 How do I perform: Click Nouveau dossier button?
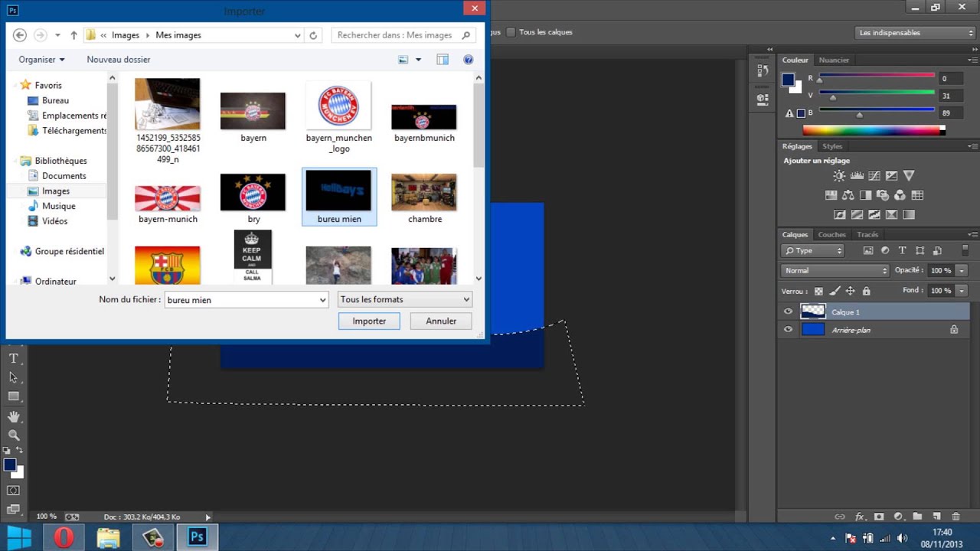pos(119,60)
